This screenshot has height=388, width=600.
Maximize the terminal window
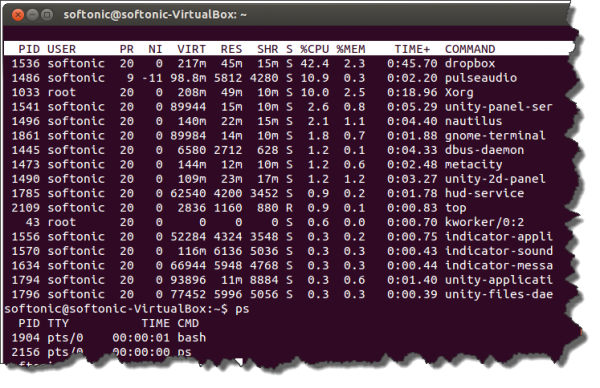point(47,15)
